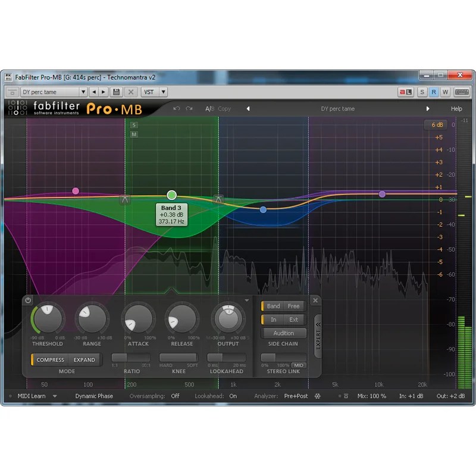Click the right crossover marker of Band 3
The image size is (476, 476).
(218, 199)
